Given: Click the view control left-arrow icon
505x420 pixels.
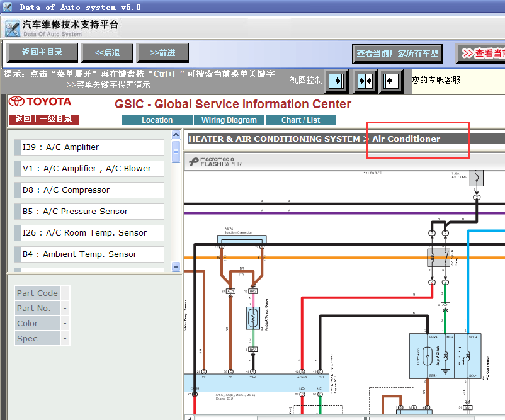Looking at the screenshot, I should (391, 81).
